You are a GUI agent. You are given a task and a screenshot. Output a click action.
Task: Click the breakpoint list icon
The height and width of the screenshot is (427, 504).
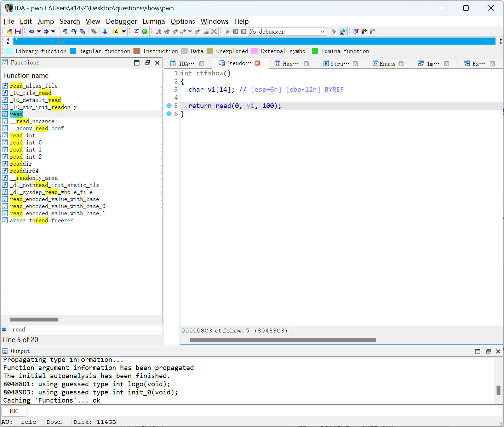[x=356, y=32]
